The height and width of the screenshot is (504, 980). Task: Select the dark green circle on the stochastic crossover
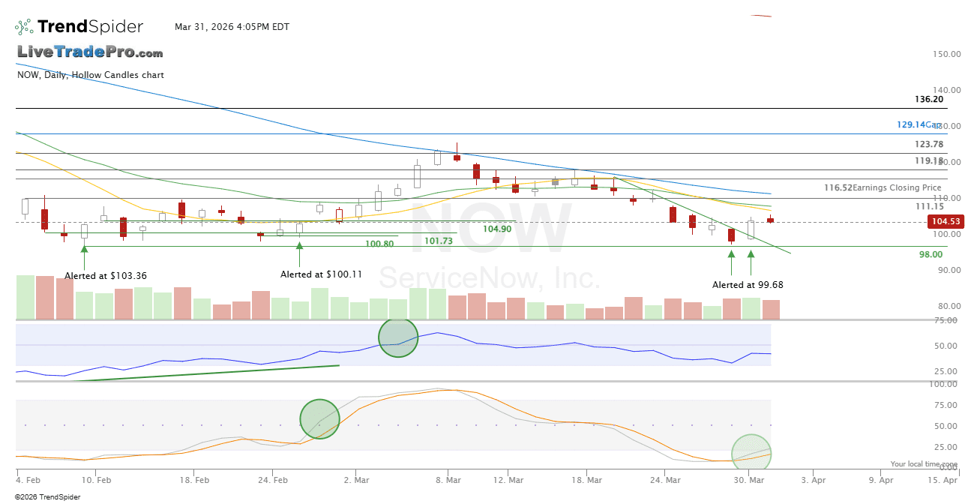[x=319, y=418]
